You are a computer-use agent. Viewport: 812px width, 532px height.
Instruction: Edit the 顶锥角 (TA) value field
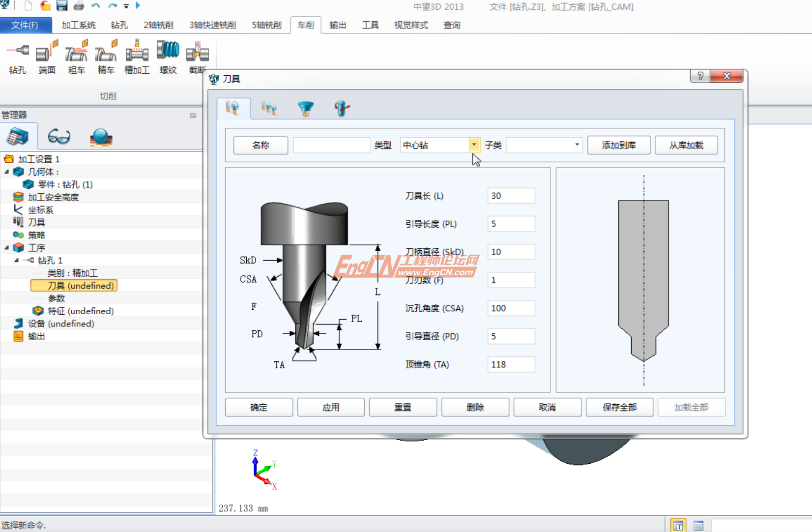511,364
